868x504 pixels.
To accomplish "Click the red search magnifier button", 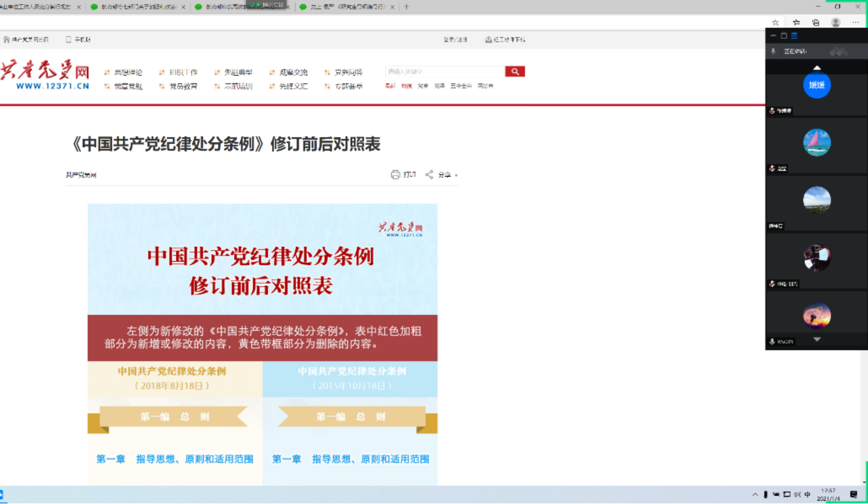I will pos(515,72).
